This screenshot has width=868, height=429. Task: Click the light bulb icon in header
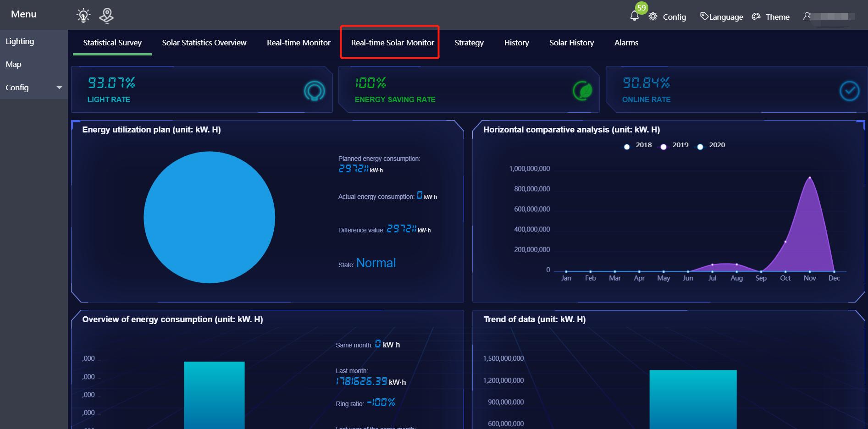[83, 16]
